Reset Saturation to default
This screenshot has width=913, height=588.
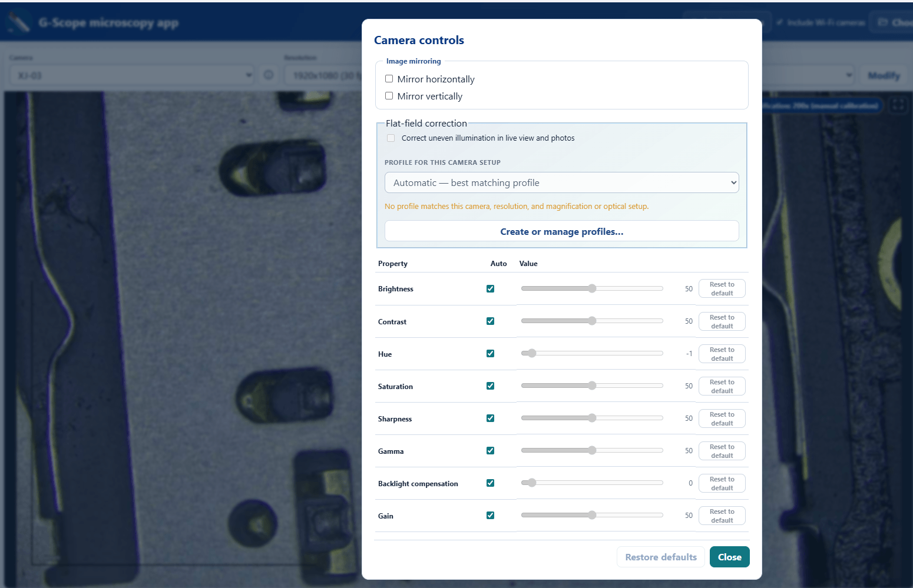coord(722,386)
